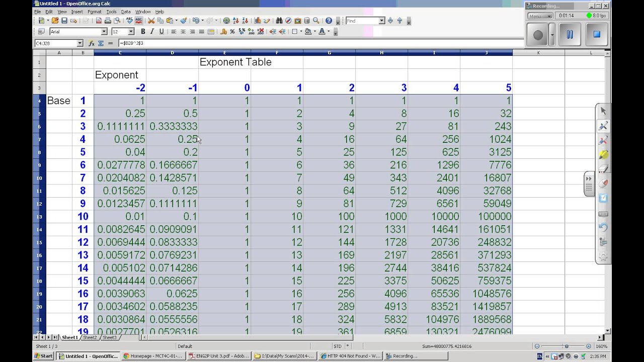Pause the screen recording

coord(570,35)
